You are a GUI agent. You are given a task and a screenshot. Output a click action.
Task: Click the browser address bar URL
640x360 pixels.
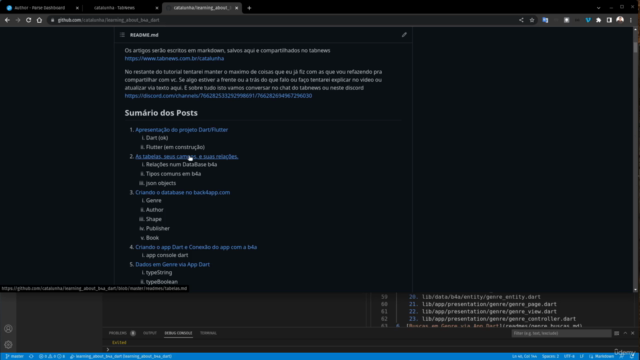click(109, 20)
